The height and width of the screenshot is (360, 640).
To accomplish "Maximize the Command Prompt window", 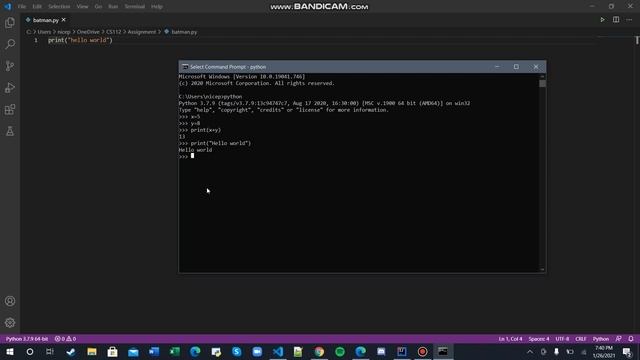I will coord(516,67).
